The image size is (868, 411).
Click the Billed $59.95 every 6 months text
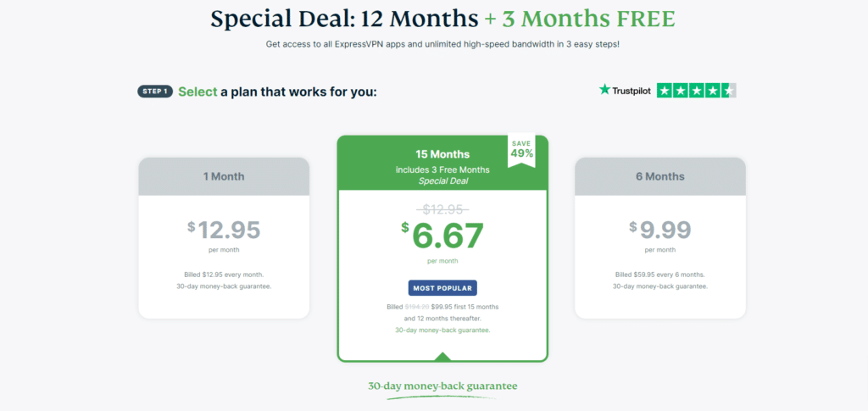pos(659,275)
